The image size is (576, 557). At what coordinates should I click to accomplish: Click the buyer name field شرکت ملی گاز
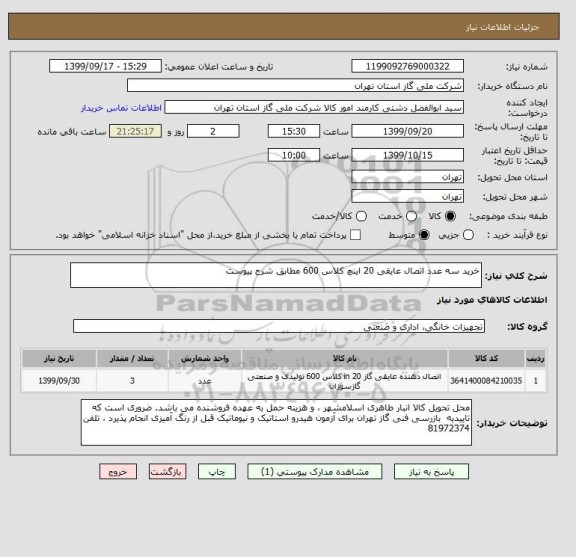(x=295, y=86)
